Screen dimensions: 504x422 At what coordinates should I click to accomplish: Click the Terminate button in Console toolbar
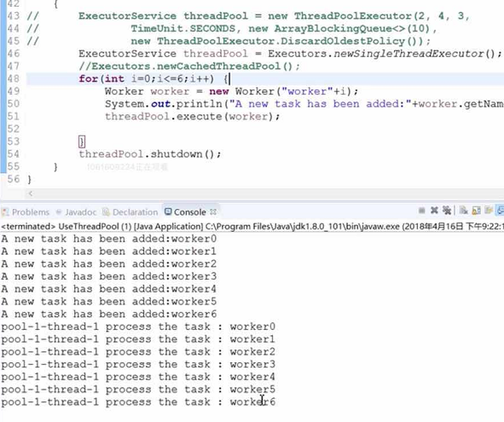tap(422, 211)
